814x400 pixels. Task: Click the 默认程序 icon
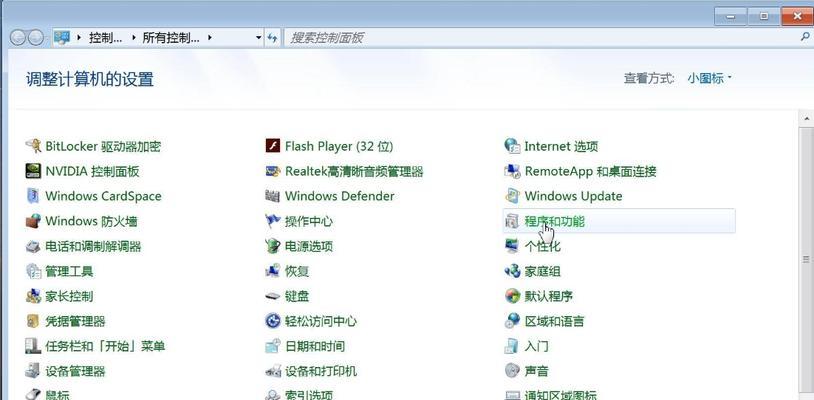tap(512, 296)
